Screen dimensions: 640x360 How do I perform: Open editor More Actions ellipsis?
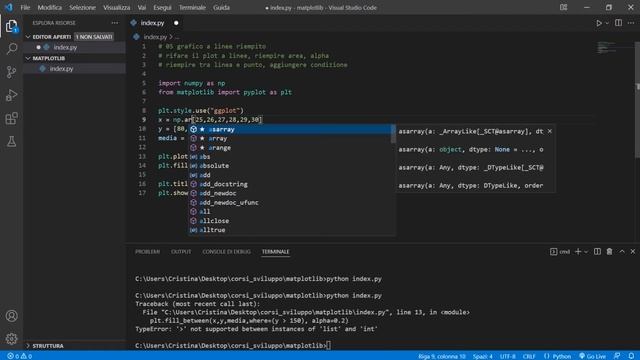[631, 23]
